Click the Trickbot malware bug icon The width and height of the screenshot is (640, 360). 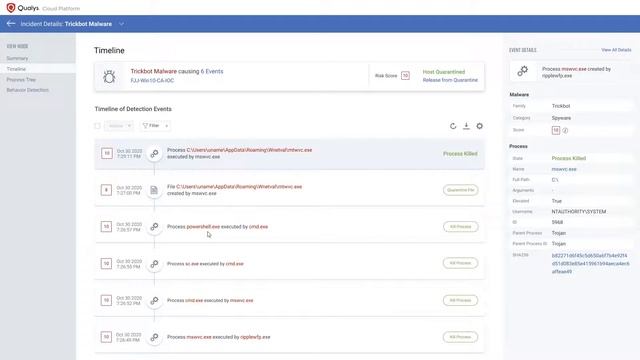pyautogui.click(x=109, y=76)
